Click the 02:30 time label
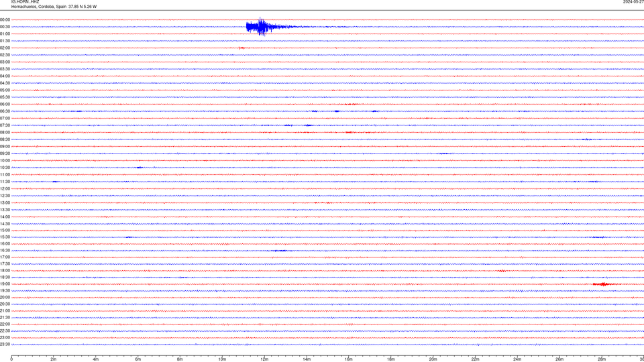 5,55
